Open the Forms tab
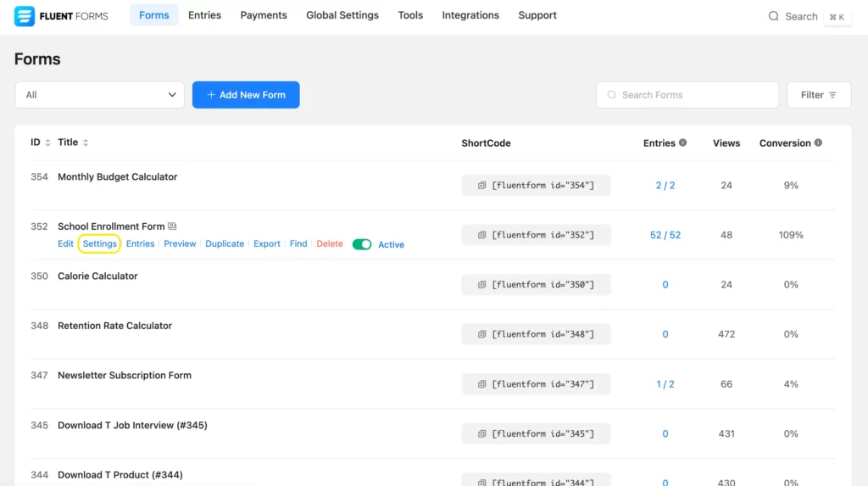868x486 pixels. coord(154,15)
